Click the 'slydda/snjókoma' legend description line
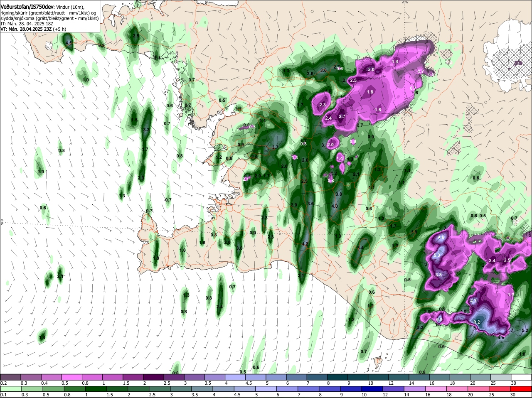The image size is (532, 398). tap(49, 18)
